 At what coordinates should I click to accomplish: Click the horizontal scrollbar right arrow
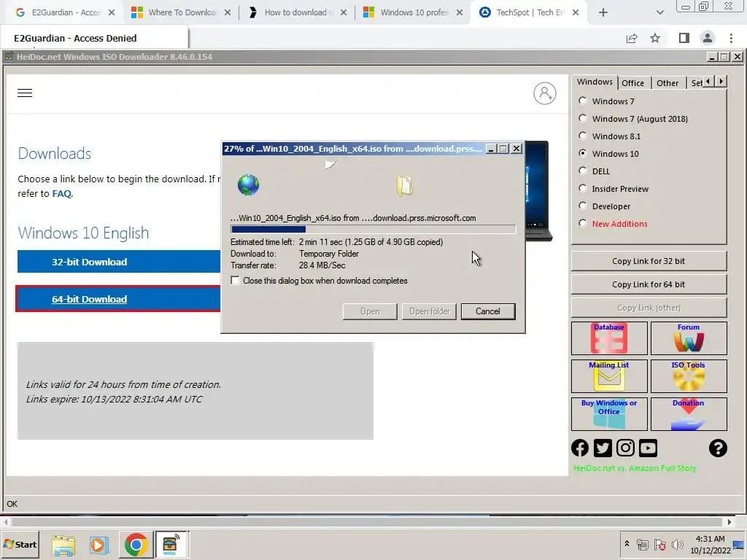(x=729, y=522)
